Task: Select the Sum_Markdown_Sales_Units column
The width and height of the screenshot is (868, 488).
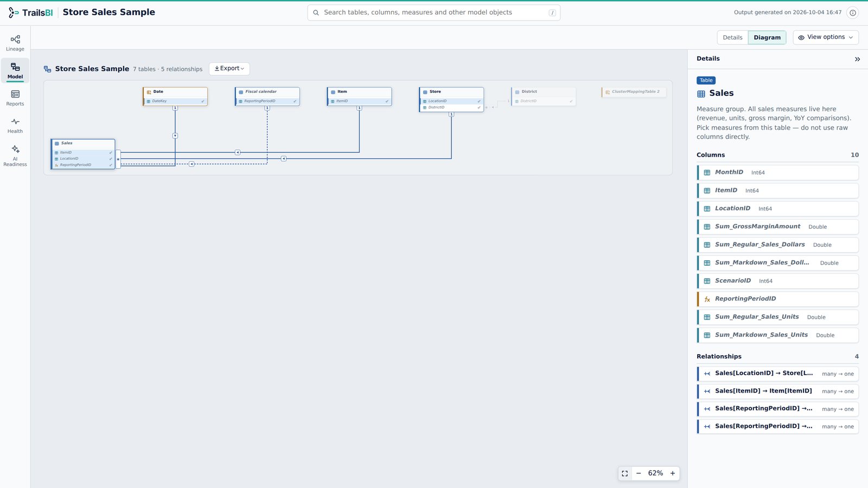Action: (x=778, y=335)
